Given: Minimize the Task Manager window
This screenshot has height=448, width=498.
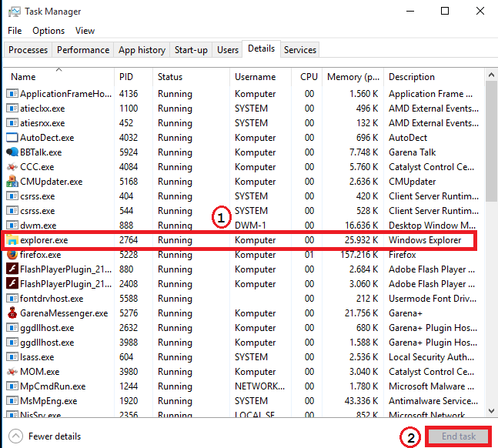Looking at the screenshot, I should click(x=410, y=11).
